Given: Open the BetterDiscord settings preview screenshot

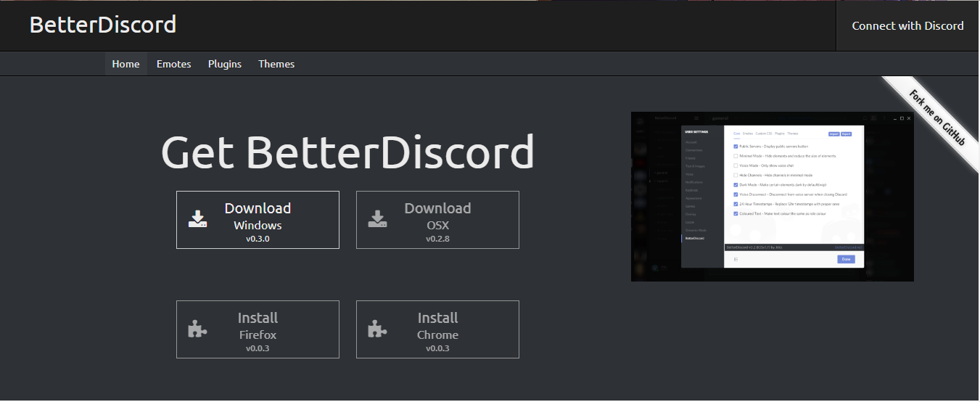Looking at the screenshot, I should point(773,197).
